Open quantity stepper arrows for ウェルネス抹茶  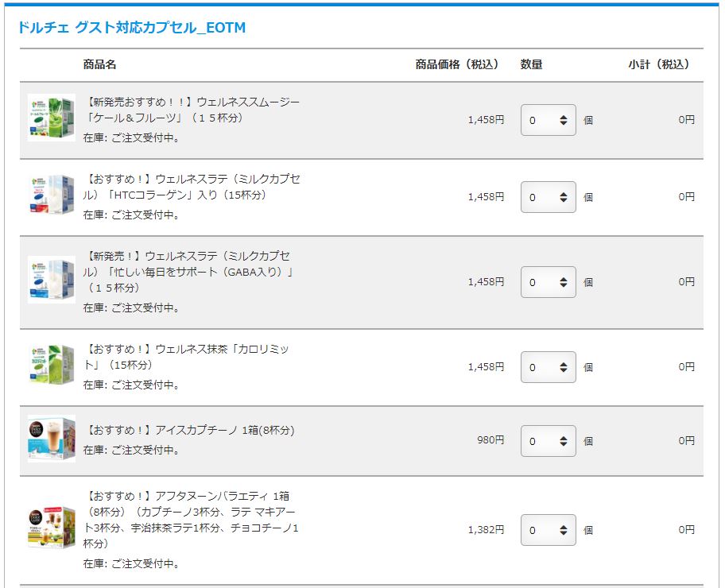pyautogui.click(x=563, y=367)
